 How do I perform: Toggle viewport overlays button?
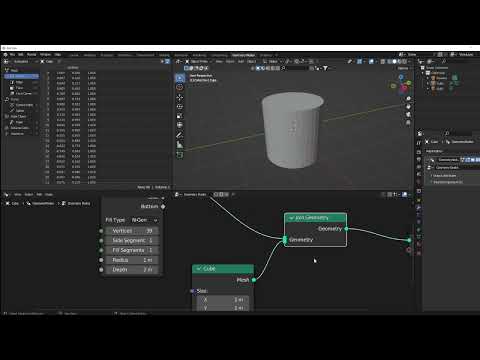[372, 61]
